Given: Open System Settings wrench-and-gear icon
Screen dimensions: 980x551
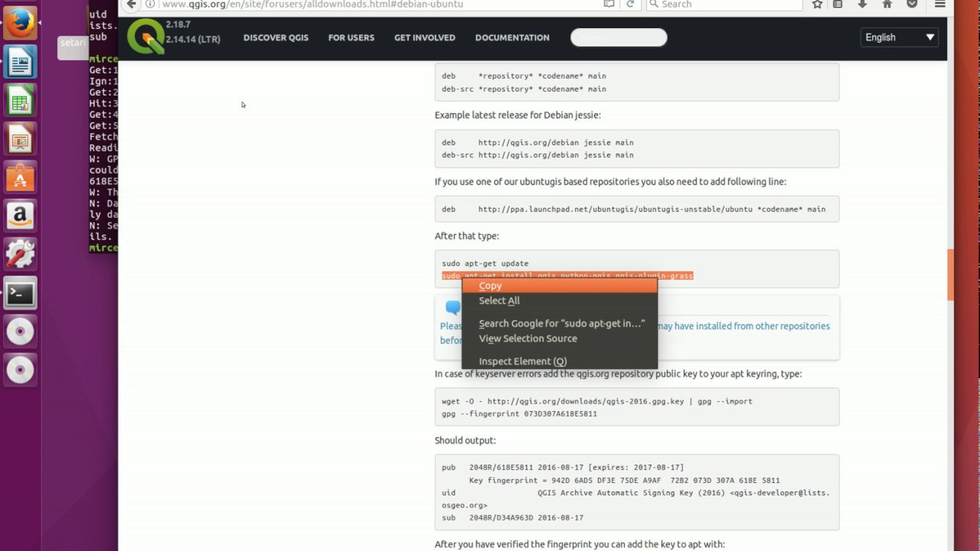Looking at the screenshot, I should coord(21,255).
